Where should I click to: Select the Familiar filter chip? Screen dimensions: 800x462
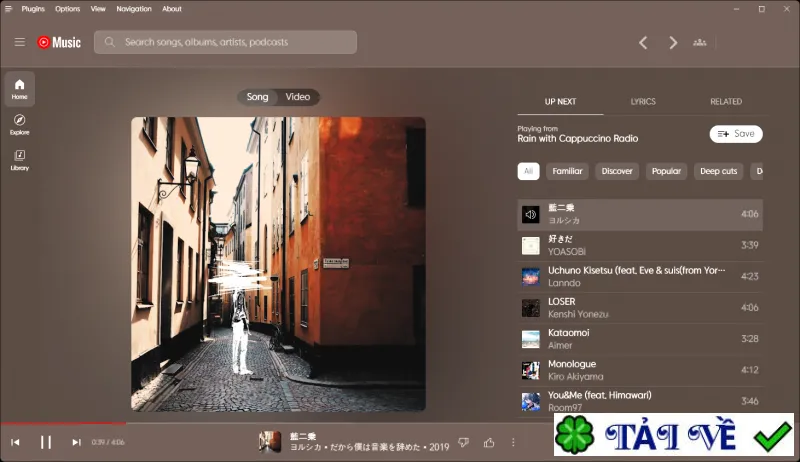[567, 171]
